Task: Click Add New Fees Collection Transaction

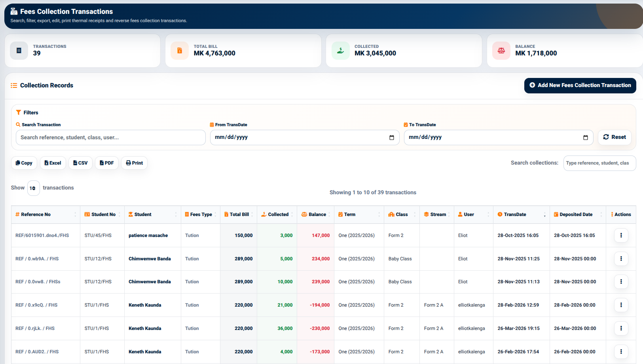Action: (x=580, y=85)
